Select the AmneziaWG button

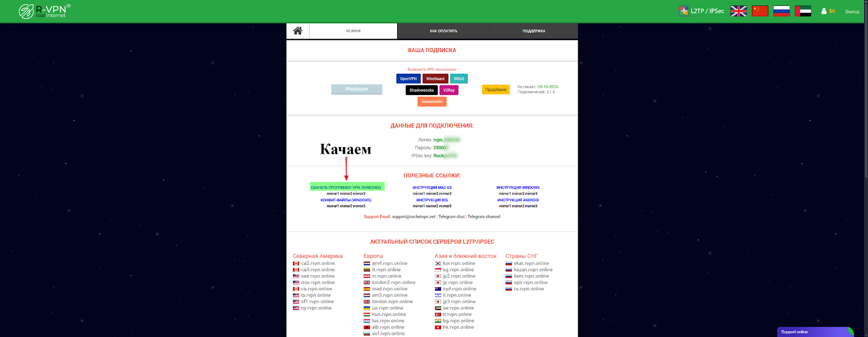point(432,101)
